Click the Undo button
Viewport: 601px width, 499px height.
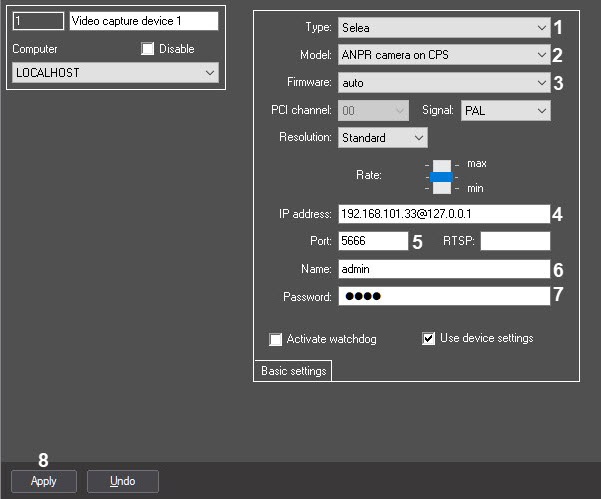tap(123, 481)
